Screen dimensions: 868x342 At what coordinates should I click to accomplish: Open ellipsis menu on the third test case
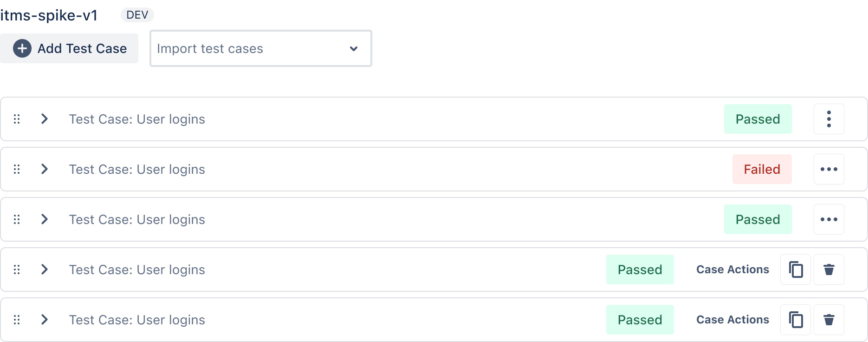tap(829, 219)
